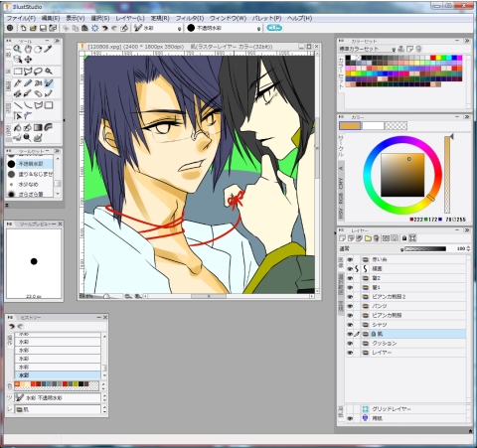Click the history tool row stepper
Screen dimensions: 477x448
click(104, 397)
